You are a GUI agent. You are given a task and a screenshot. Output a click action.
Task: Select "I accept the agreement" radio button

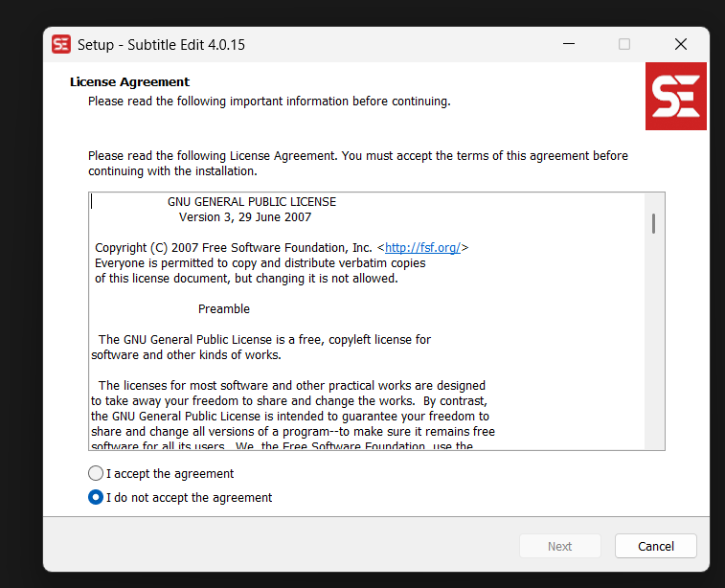[x=96, y=473]
